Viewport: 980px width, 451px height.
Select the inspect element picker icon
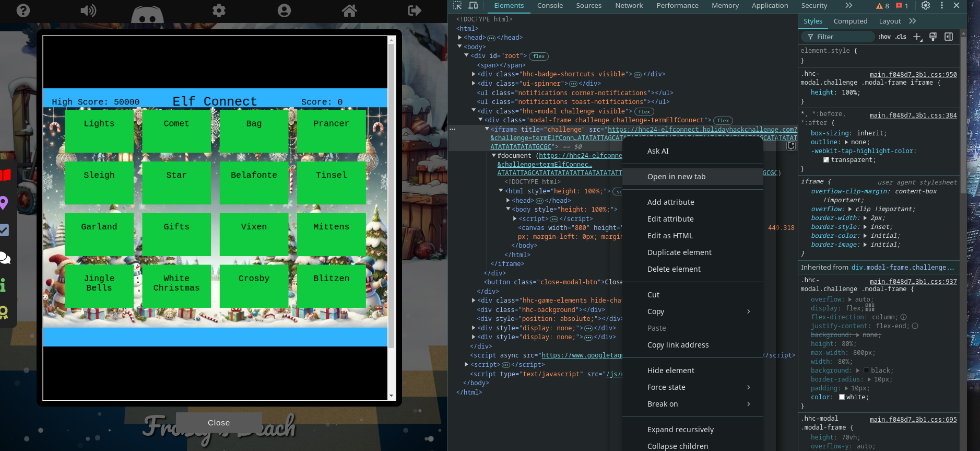(x=457, y=6)
